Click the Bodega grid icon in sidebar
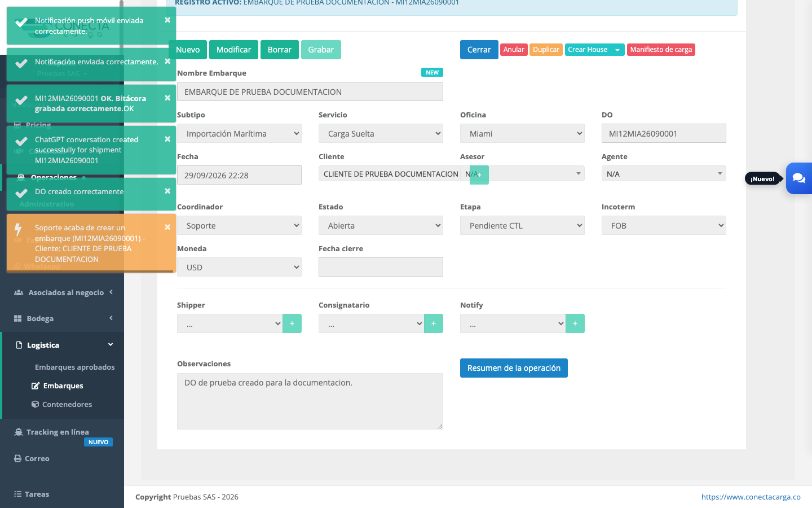Screen dimensions: 812x508 coord(18,318)
